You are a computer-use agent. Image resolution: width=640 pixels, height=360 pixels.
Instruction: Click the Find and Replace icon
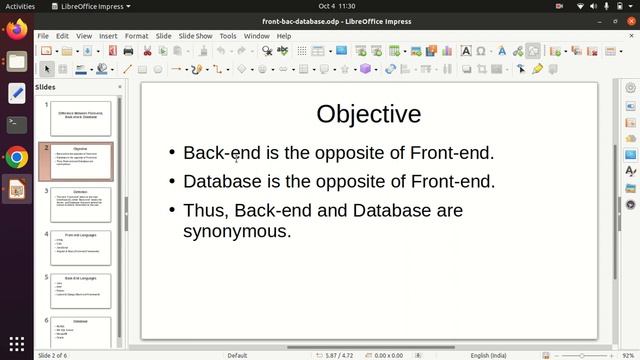click(x=267, y=51)
